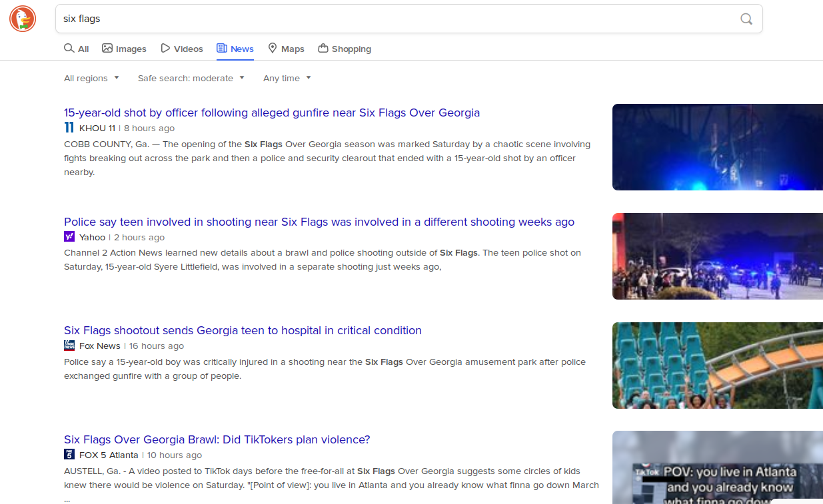Viewport: 823px width, 504px height.
Task: Open 'Six Flags shootout sends Georgia teen' article
Action: pyautogui.click(x=243, y=330)
